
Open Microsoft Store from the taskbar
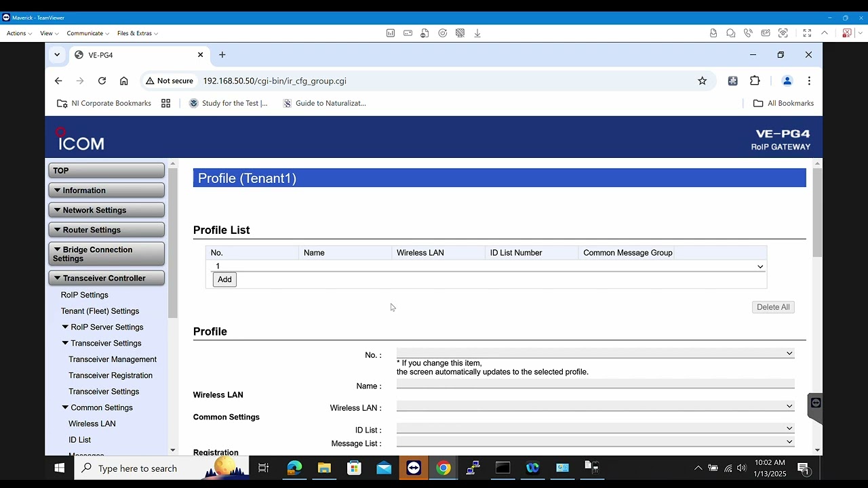pos(354,468)
